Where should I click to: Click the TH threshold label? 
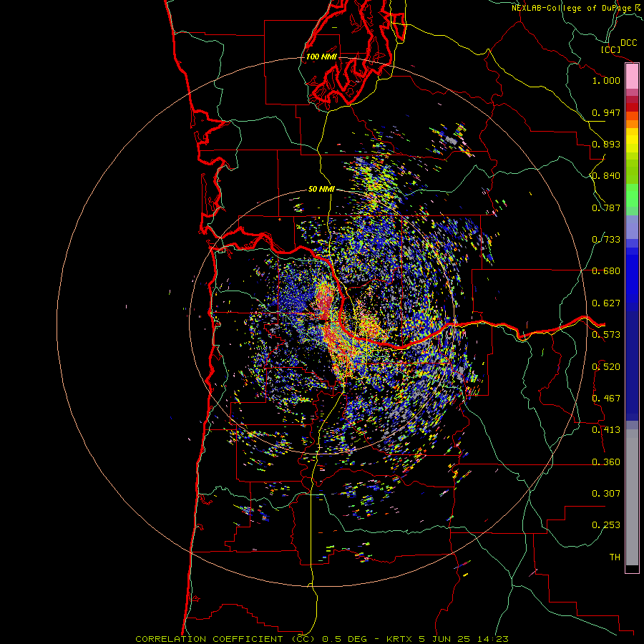coord(615,557)
